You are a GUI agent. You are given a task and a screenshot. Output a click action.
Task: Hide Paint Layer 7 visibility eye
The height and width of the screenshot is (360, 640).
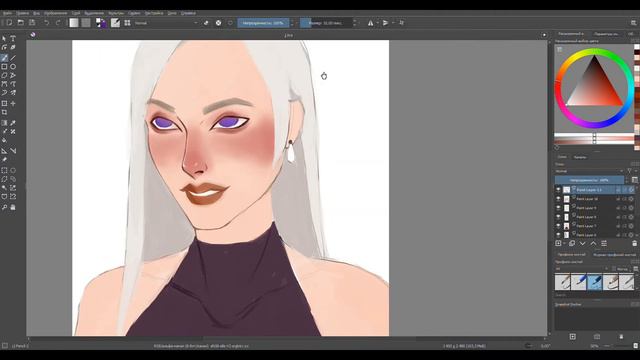point(558,226)
